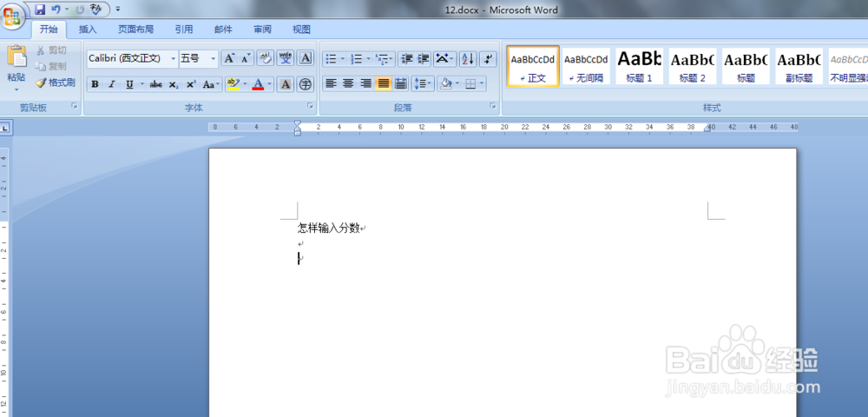This screenshot has width=868, height=417.
Task: Toggle italic formatting
Action: 111,84
